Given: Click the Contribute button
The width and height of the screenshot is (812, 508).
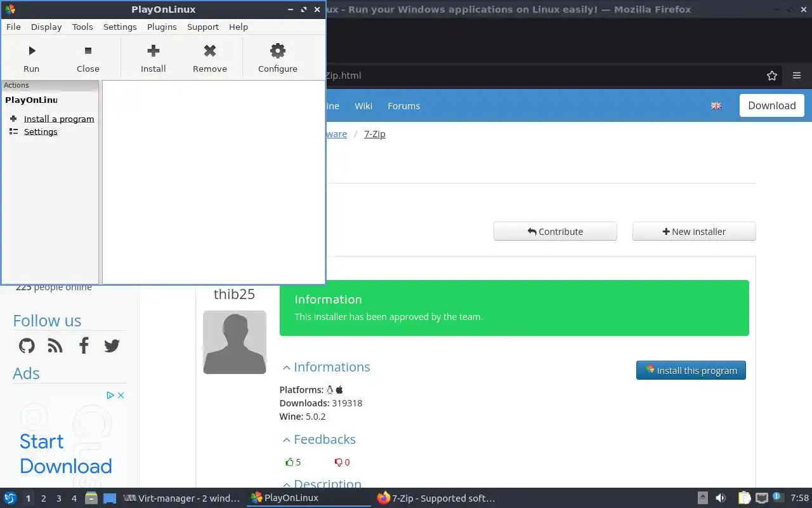Looking at the screenshot, I should pos(555,232).
